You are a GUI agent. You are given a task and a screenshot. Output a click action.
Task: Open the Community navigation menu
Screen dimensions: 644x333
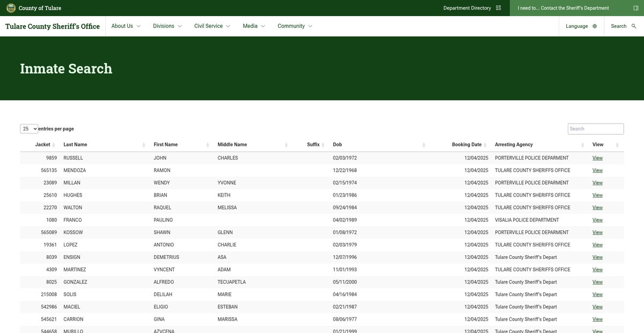pos(295,26)
